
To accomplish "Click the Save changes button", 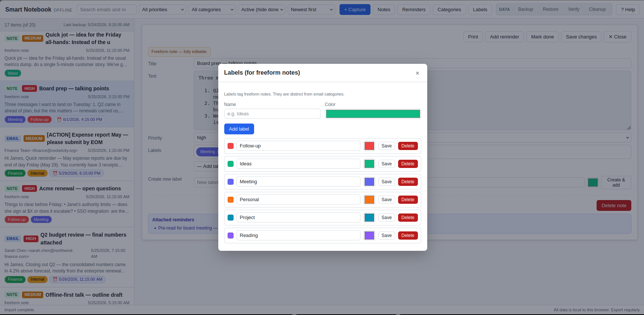I will [x=581, y=37].
